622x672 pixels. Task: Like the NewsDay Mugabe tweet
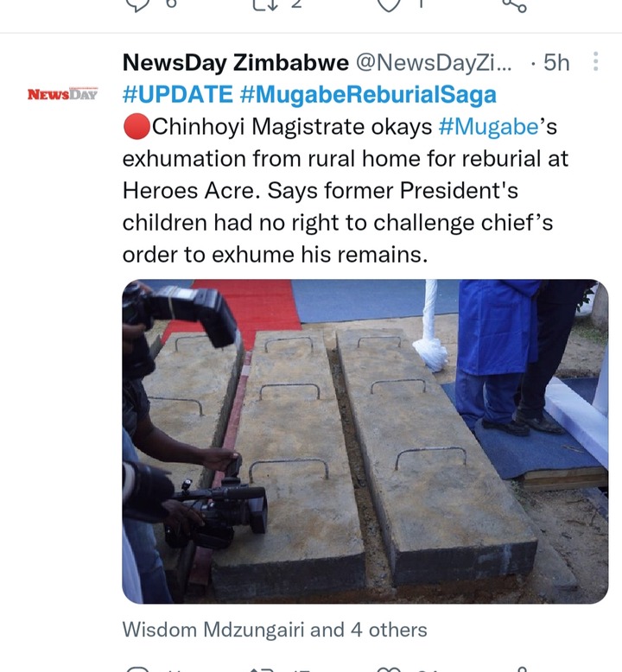click(388, 669)
